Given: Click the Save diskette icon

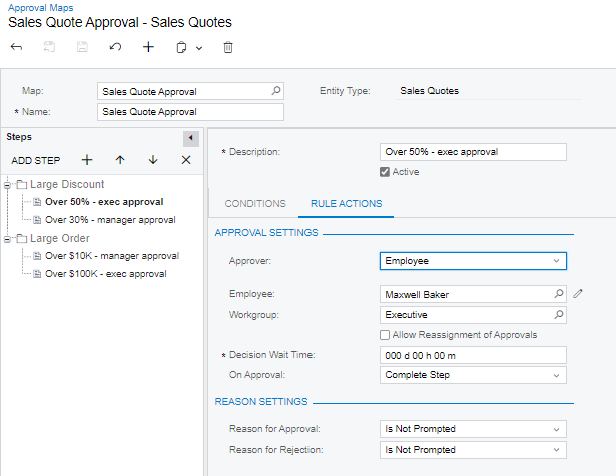Looking at the screenshot, I should tap(82, 47).
